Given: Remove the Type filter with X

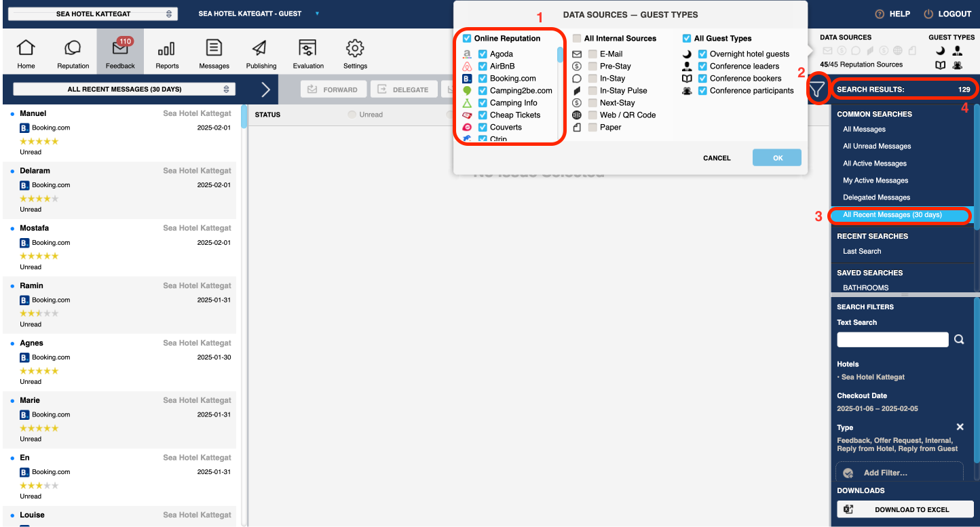Looking at the screenshot, I should coord(960,427).
